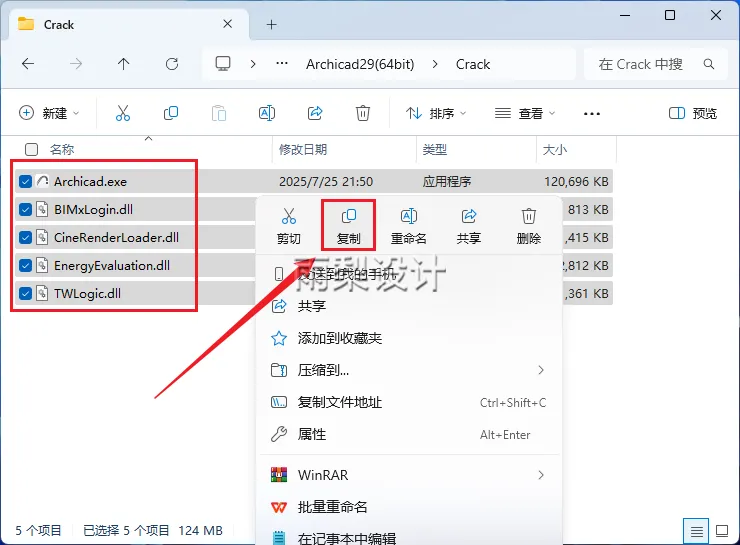Go back with the left arrow

click(28, 64)
